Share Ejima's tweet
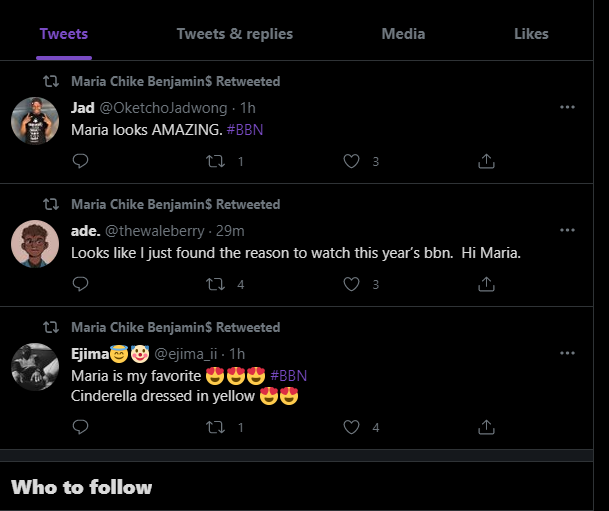 [486, 427]
